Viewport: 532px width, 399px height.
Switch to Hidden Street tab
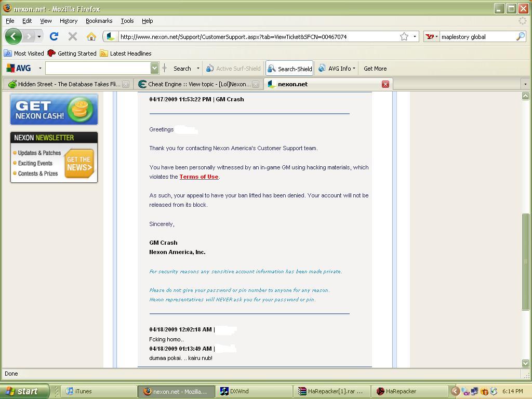tap(64, 84)
